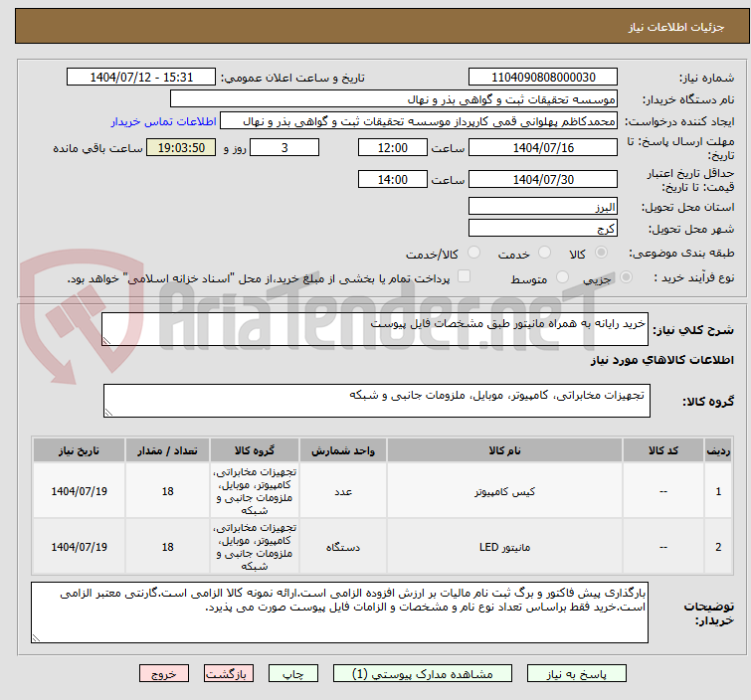
Task: Click quantity 18 in مانیتور LED row
Action: tap(167, 547)
